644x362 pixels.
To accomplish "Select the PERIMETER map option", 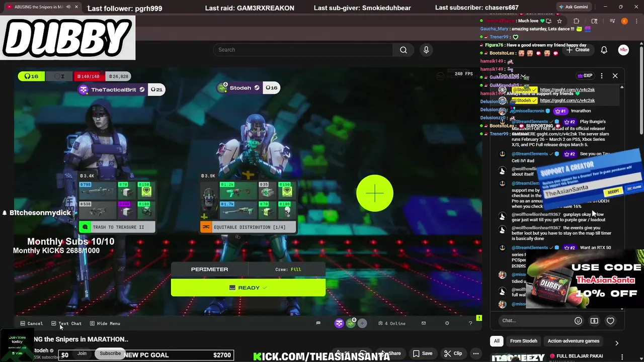I will click(x=209, y=269).
